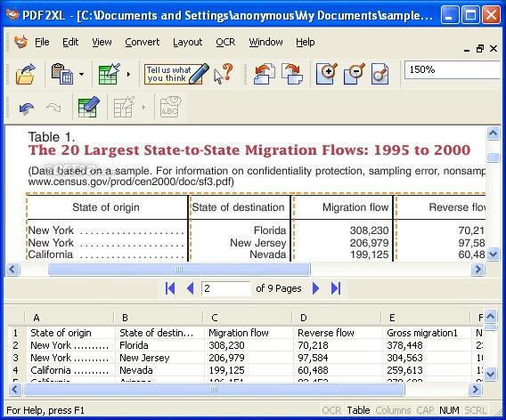Open the Convert menu
The height and width of the screenshot is (420, 506).
click(x=142, y=42)
